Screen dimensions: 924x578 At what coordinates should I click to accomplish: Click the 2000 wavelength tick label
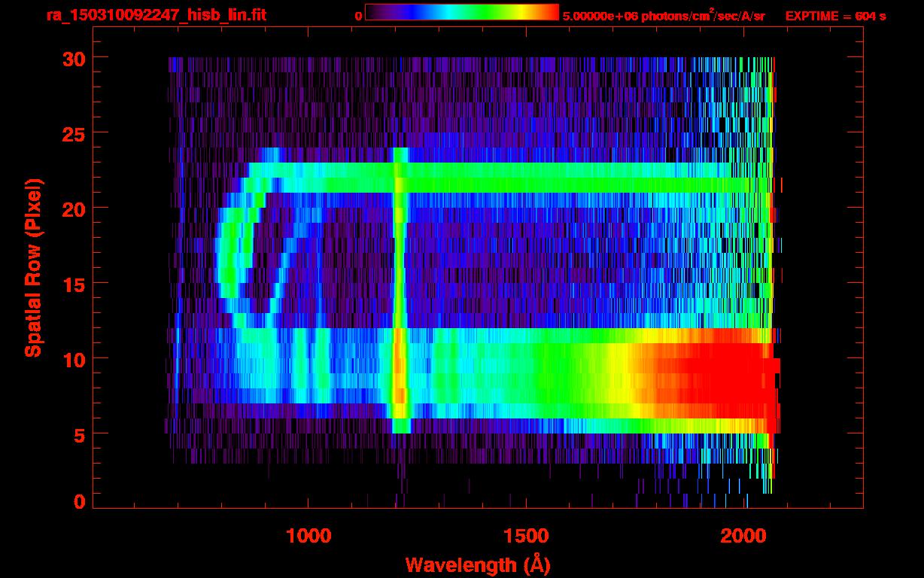pos(743,536)
